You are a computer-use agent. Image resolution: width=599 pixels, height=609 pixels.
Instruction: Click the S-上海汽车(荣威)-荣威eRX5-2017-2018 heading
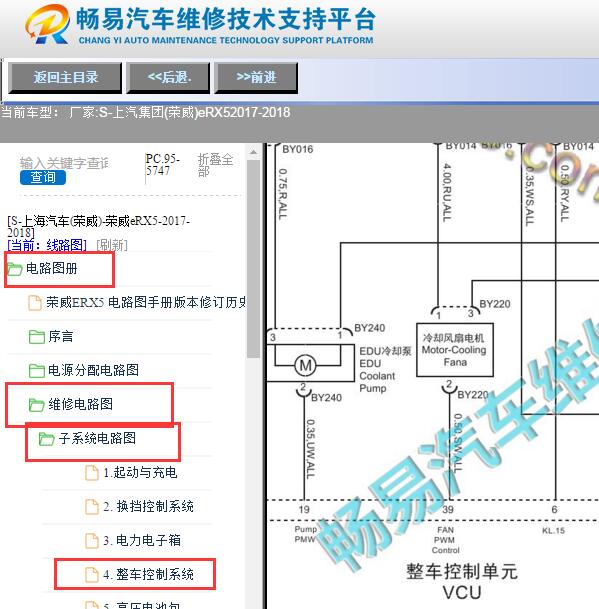(x=98, y=227)
